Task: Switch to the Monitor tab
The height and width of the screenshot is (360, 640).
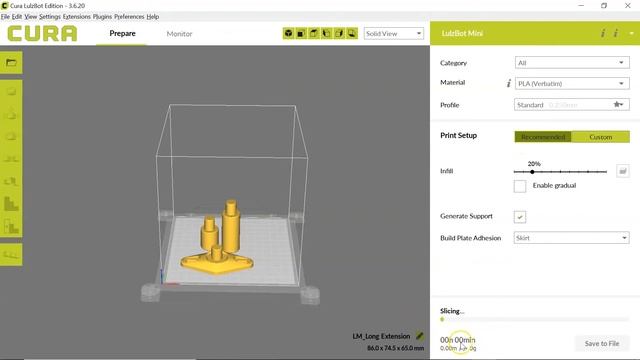Action: pos(179,33)
